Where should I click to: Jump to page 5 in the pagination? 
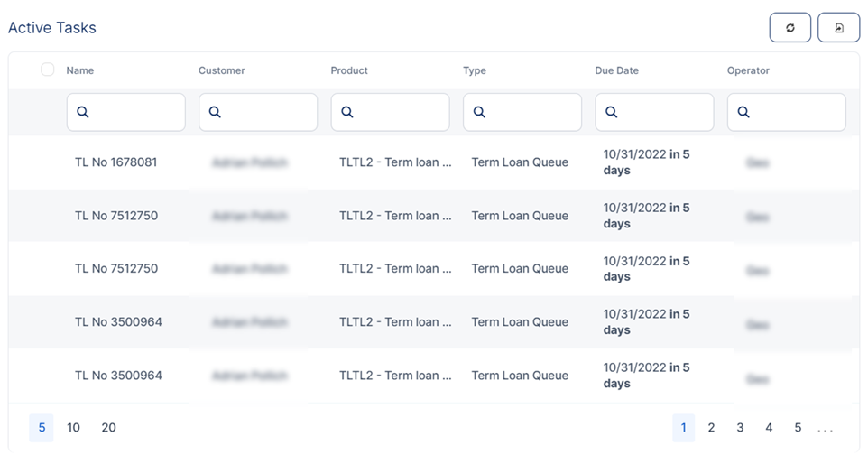[x=798, y=428]
